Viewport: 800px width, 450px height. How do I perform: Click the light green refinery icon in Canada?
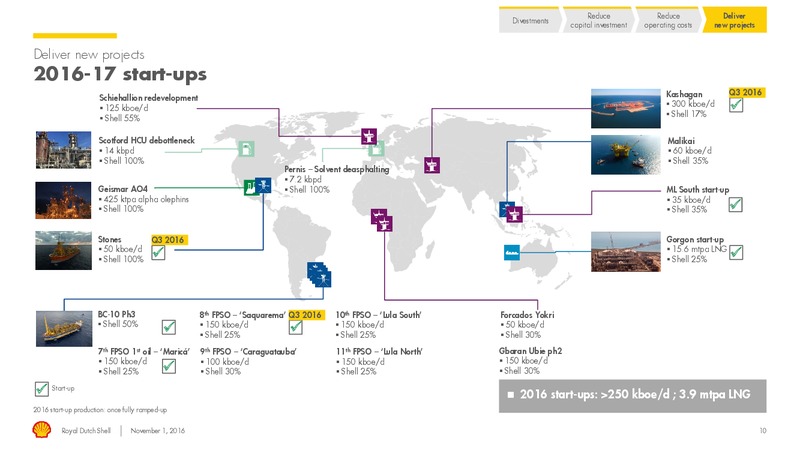click(246, 149)
